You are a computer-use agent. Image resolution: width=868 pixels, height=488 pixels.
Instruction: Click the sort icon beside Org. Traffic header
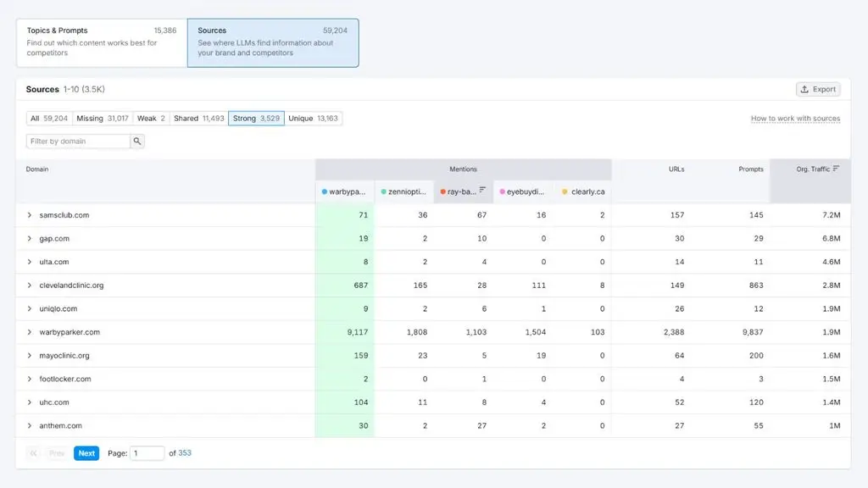tap(836, 169)
